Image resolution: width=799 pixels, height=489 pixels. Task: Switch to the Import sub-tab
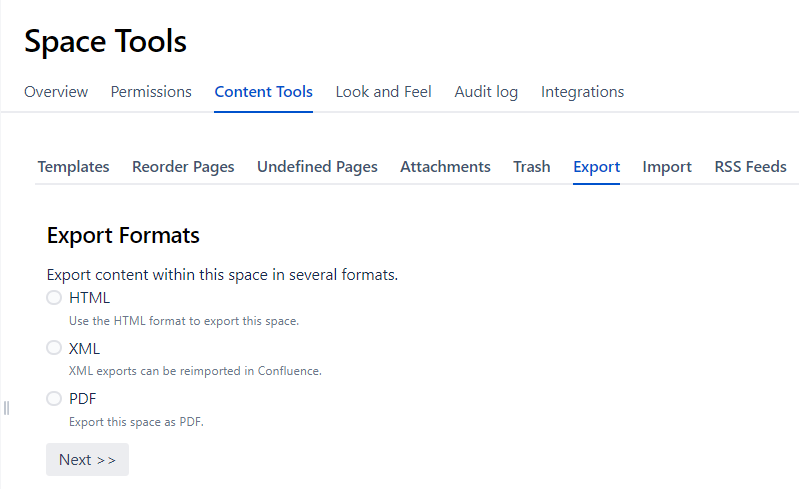pos(667,167)
